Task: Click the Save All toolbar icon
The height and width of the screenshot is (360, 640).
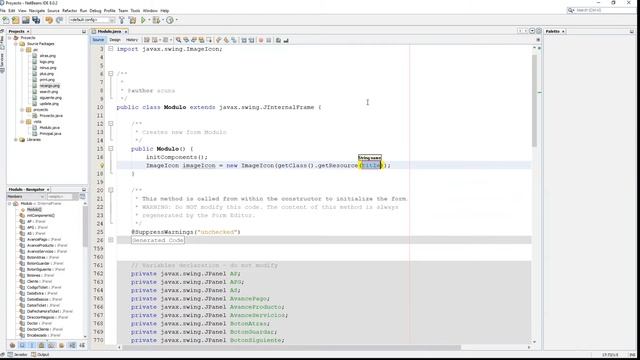Action: (36, 20)
